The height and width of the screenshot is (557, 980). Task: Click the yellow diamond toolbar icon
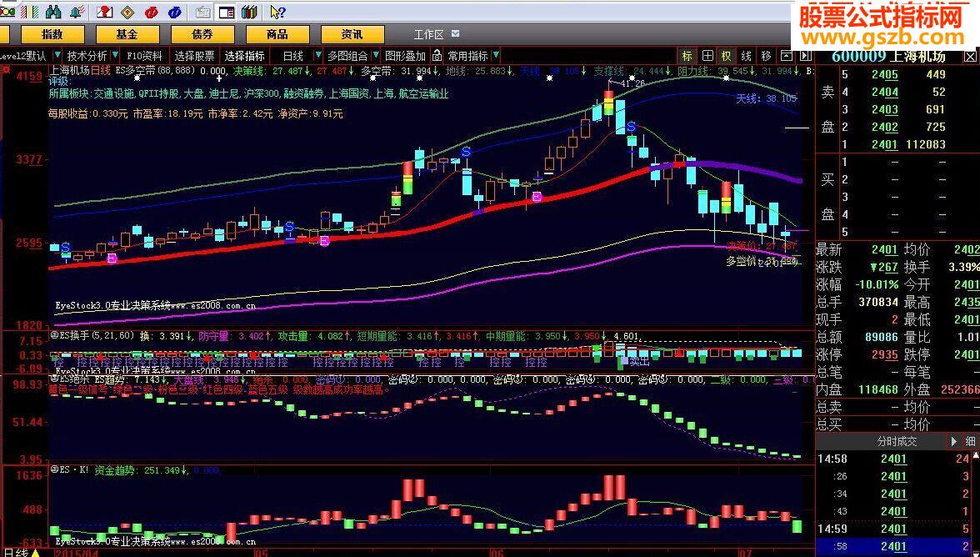(127, 12)
